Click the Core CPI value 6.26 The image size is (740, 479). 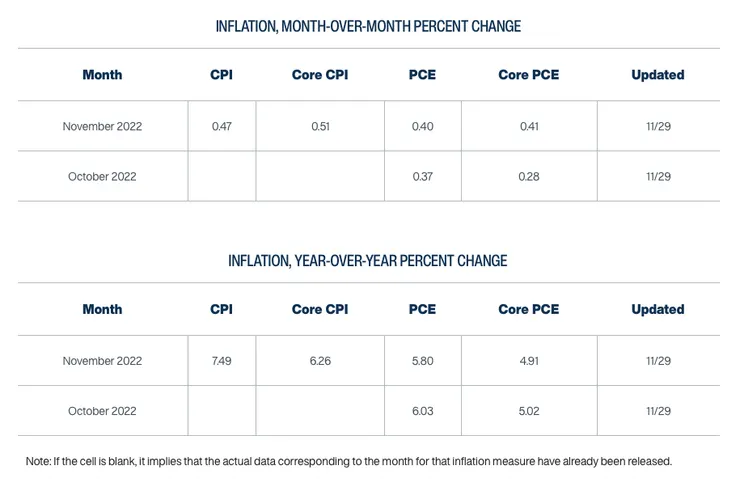point(320,361)
